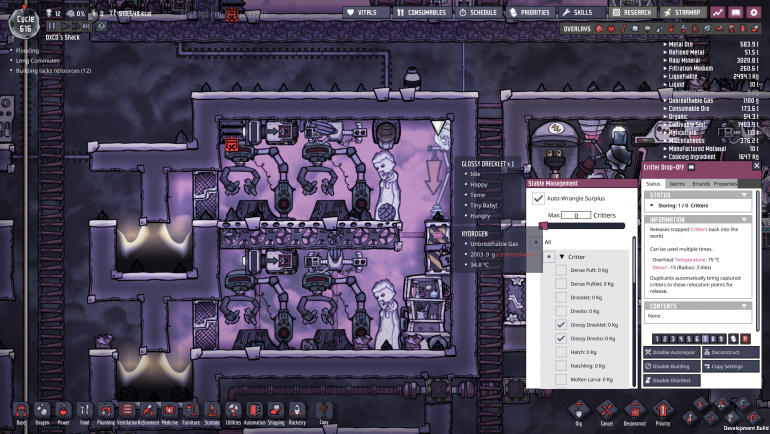Select the Copy building tool

pos(324,411)
